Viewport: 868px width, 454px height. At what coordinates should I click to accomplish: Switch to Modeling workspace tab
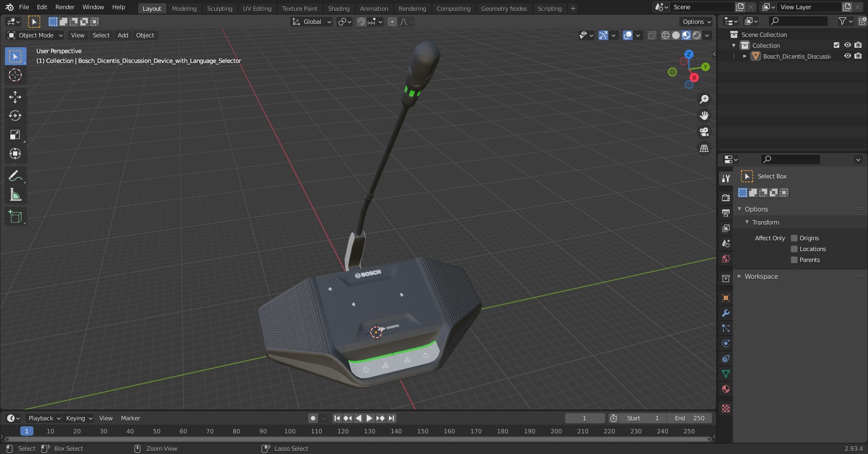click(x=184, y=8)
